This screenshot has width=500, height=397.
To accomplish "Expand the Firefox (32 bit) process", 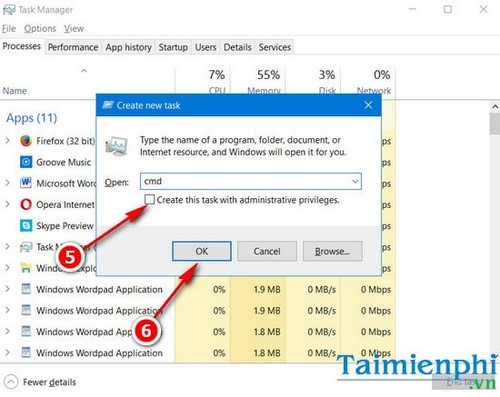I will (x=7, y=141).
